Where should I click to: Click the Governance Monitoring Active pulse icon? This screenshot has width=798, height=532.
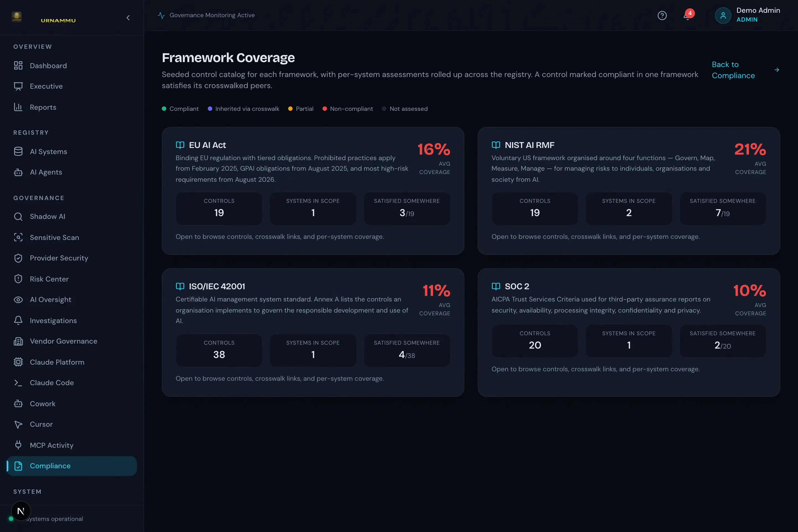(x=161, y=15)
